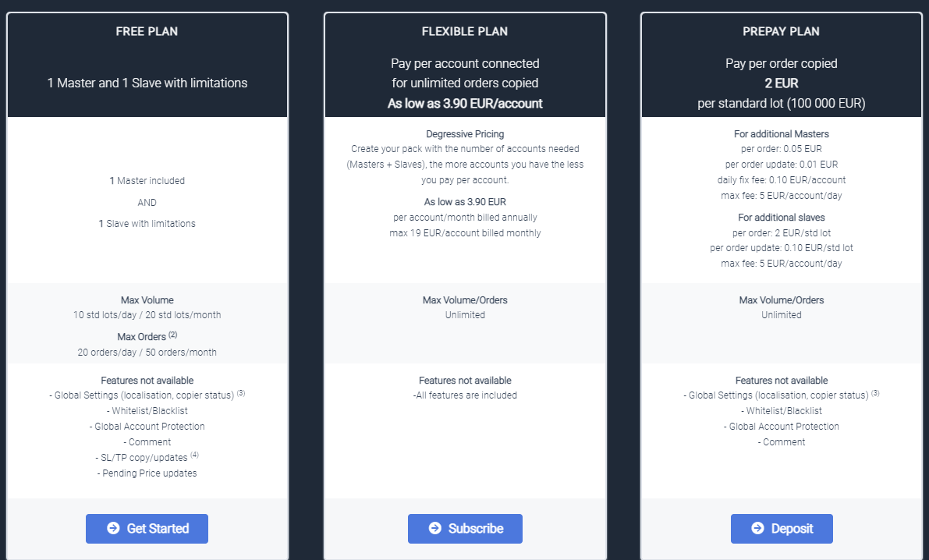Click the arrow icon on Get Started
929x560 pixels.
point(113,528)
